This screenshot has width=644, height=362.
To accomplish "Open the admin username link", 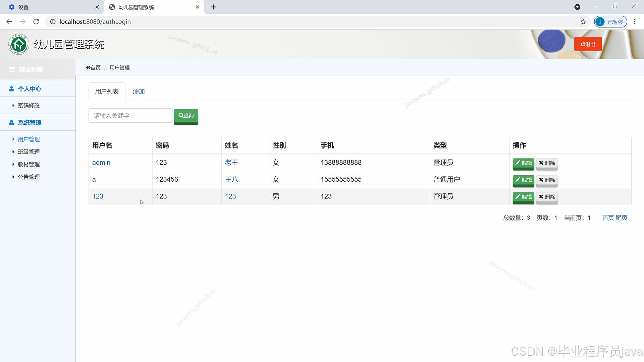I will (101, 163).
